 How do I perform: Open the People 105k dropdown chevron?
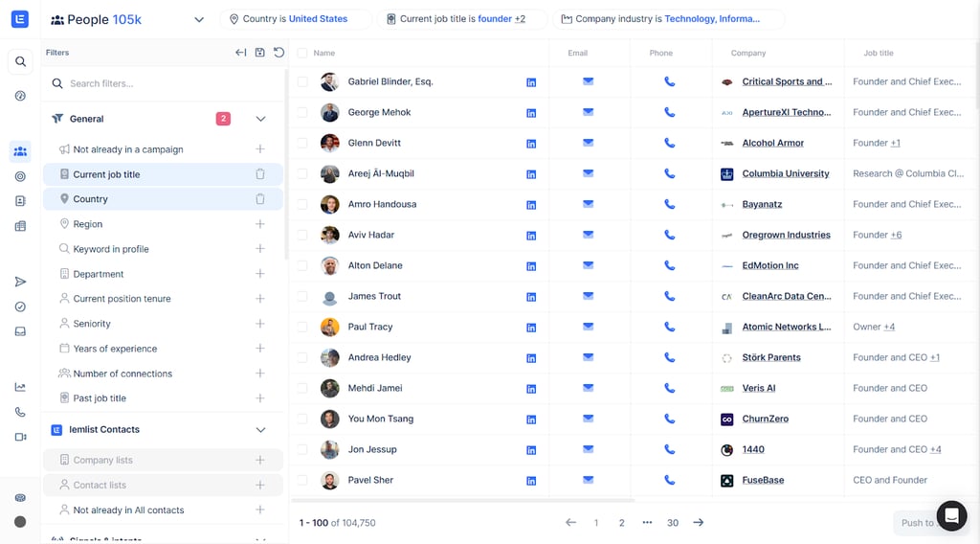(x=199, y=19)
